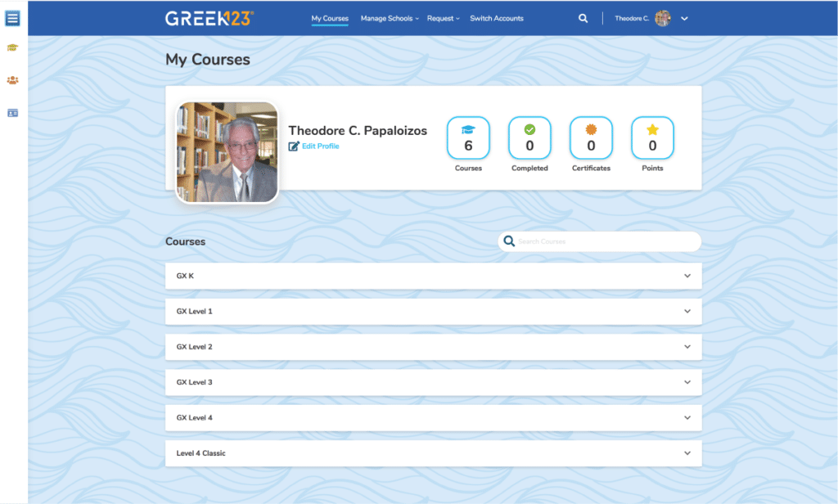The height and width of the screenshot is (504, 838).
Task: Click the GX Level 3 course title
Action: tap(195, 382)
